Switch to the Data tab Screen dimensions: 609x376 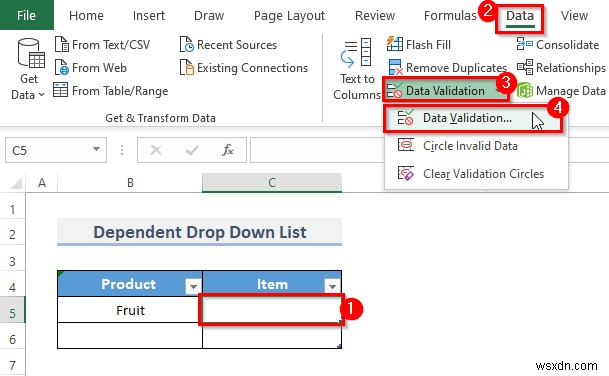click(520, 16)
